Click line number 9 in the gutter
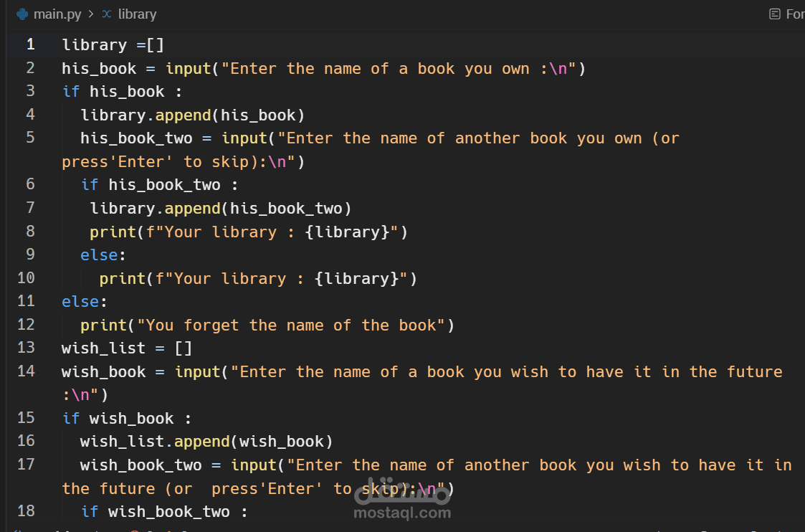Screen dimensions: 805x532 (x=30, y=255)
